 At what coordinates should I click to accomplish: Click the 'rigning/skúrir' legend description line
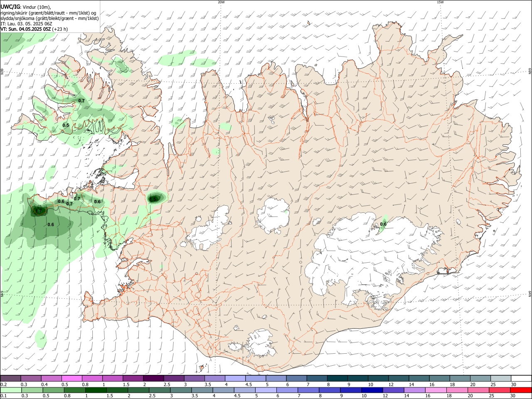coord(48,13)
